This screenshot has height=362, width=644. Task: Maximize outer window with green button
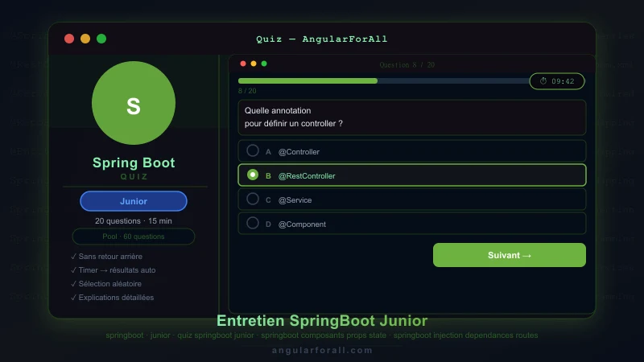coord(101,39)
